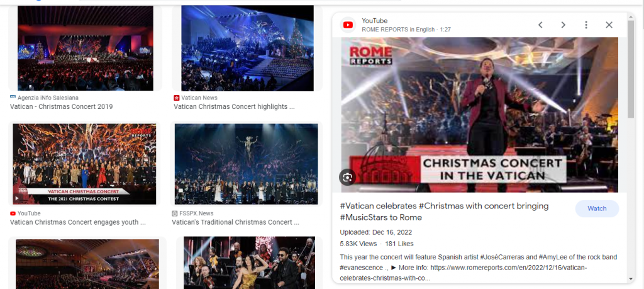Open Vatican Christmas Concert engages youth result
The height and width of the screenshot is (289, 644).
pos(77,222)
